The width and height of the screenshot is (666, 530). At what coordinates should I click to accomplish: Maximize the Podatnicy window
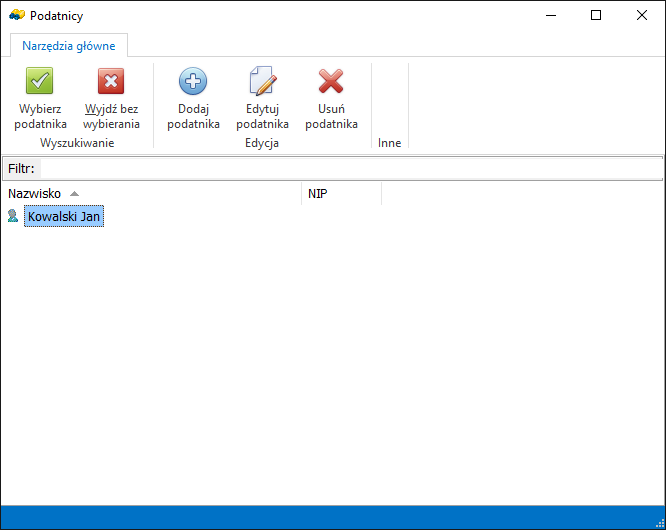pos(596,15)
